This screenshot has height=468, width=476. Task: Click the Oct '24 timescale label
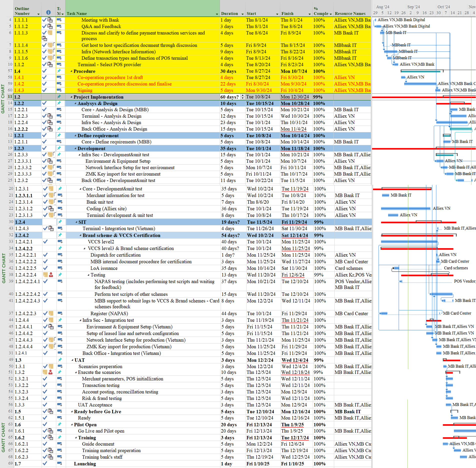coord(444,7)
